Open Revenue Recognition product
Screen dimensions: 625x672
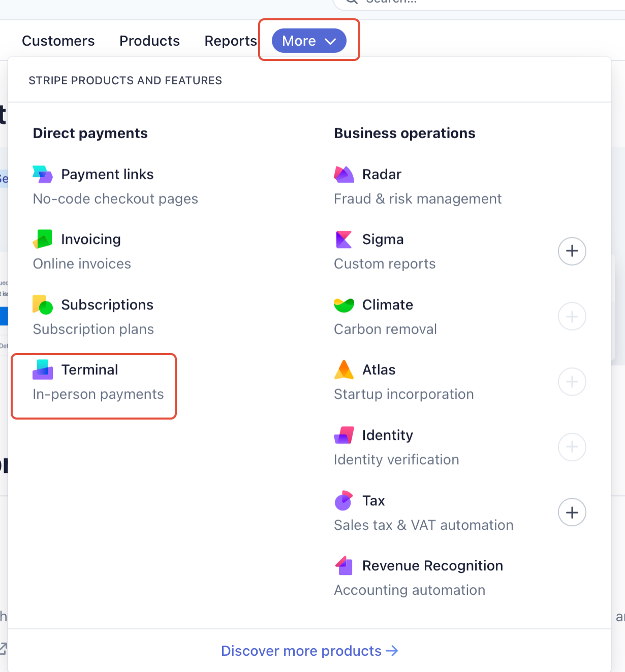pos(432,566)
